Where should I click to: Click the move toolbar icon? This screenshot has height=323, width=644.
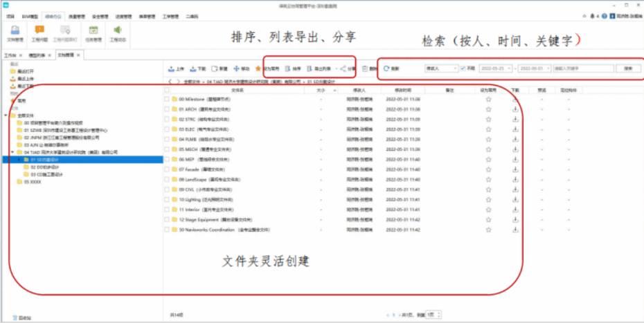pos(236,69)
